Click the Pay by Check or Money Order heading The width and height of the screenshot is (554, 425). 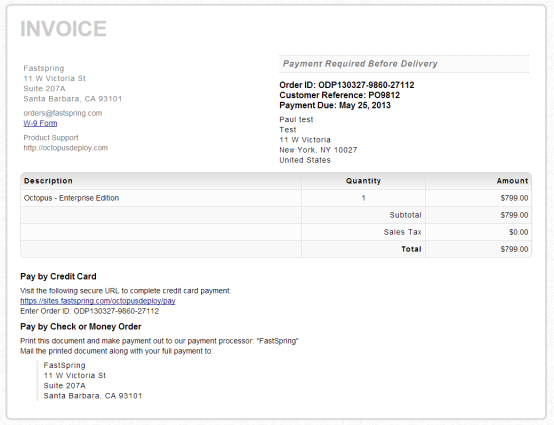coord(81,326)
